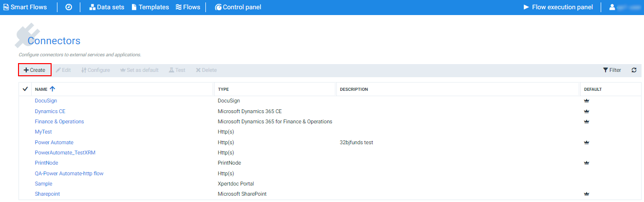Click the default crown icon for Power Automate

tap(587, 142)
